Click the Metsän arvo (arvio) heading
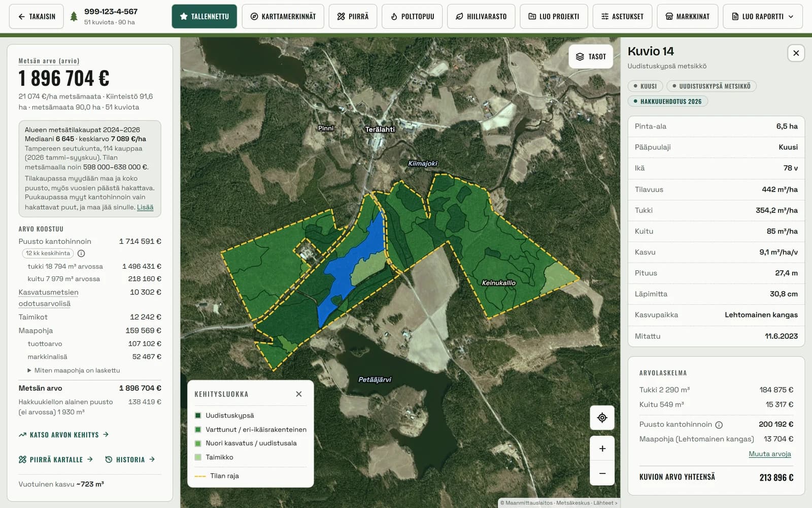812x508 pixels. pos(49,60)
